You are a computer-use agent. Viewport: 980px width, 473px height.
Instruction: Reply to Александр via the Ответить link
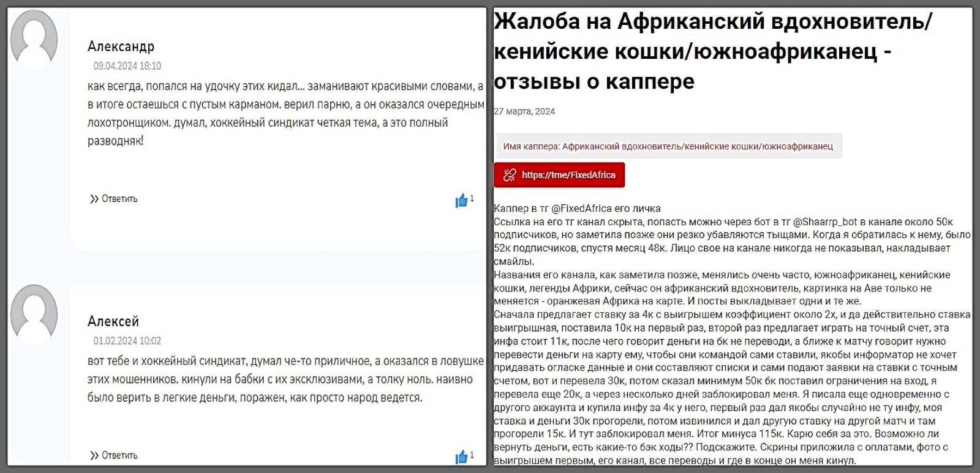119,199
